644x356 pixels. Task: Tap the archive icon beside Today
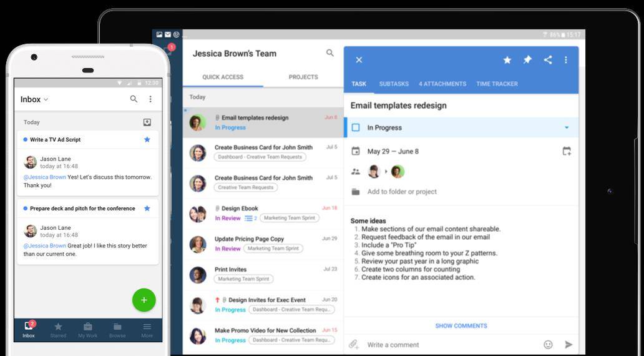pos(147,122)
